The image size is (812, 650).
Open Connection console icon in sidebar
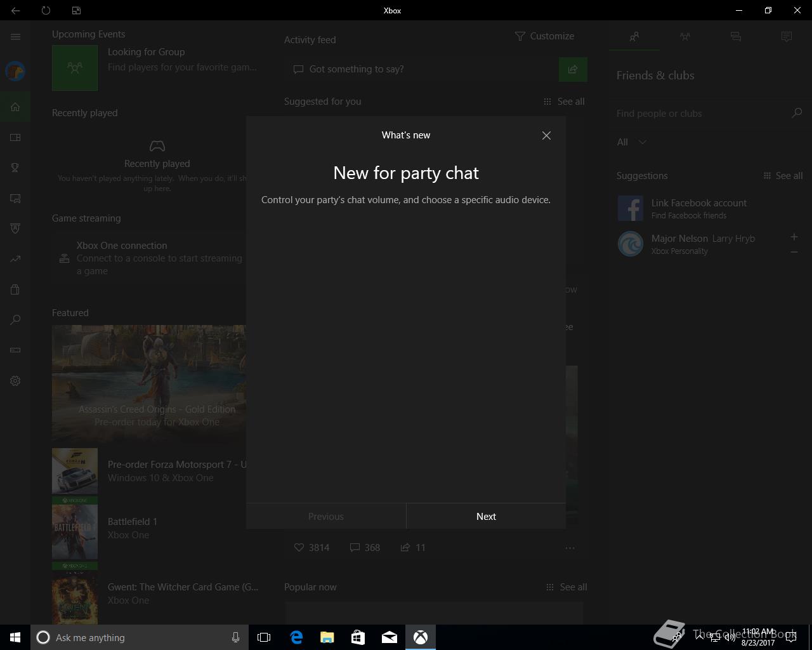tap(15, 350)
